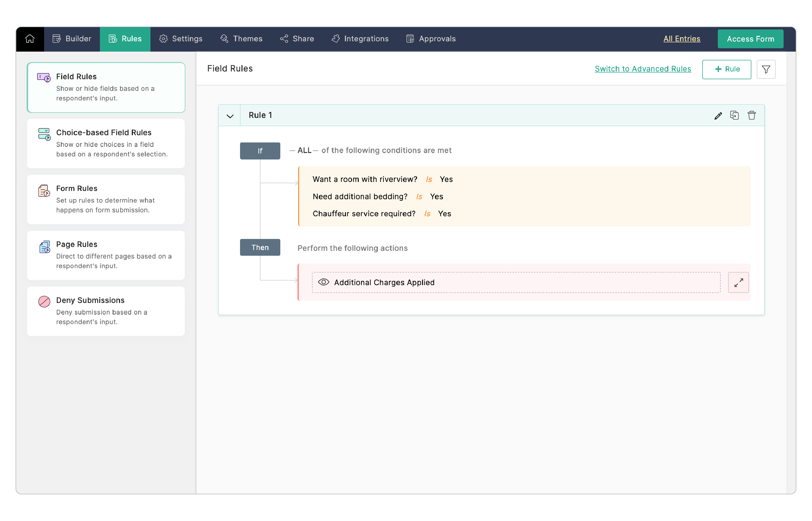
Task: Expand the actions with the expand icon
Action: (x=738, y=283)
